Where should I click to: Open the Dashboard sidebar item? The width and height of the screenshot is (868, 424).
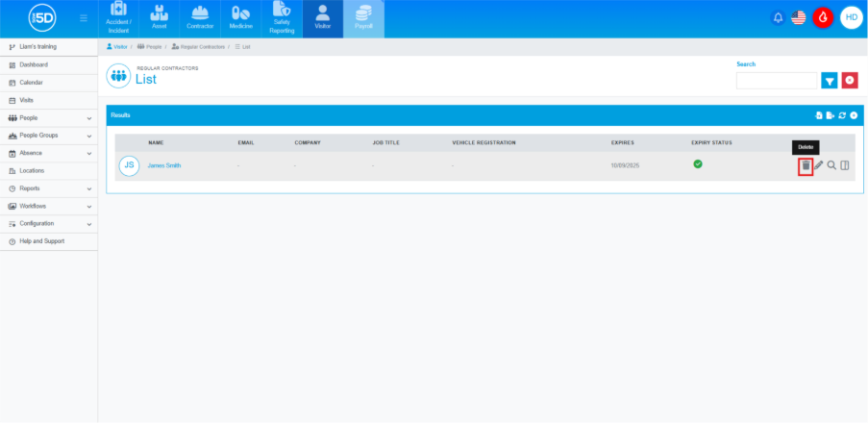point(34,65)
